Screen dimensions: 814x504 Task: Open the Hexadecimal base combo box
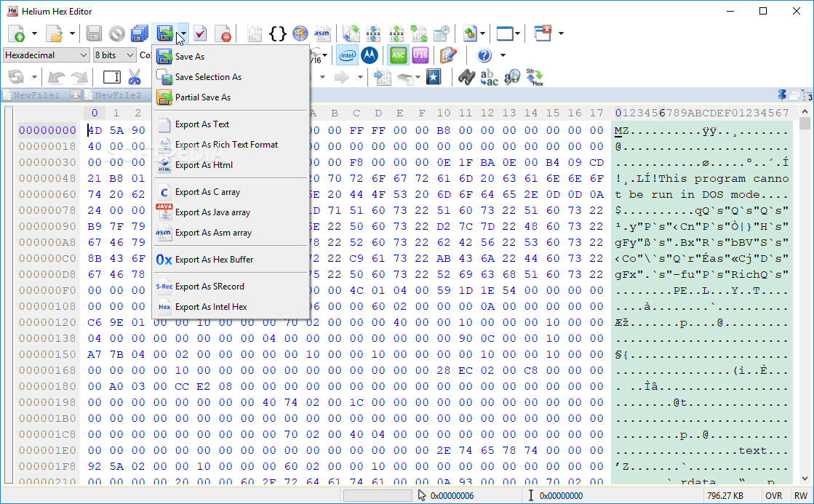click(47, 55)
